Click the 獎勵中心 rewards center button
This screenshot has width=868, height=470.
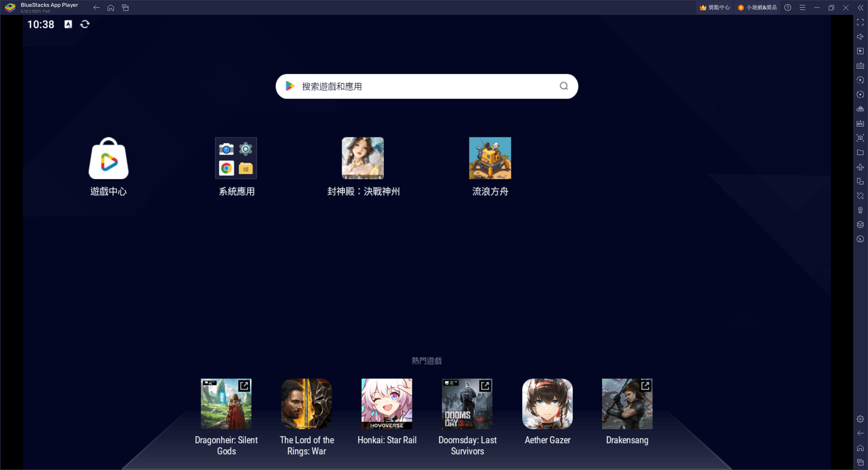715,8
